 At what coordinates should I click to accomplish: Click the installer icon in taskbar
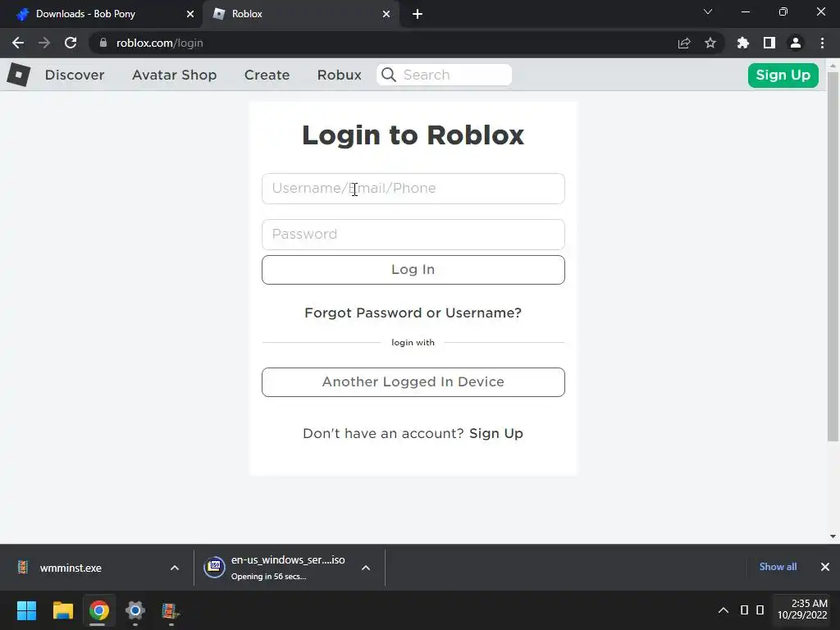tap(171, 610)
